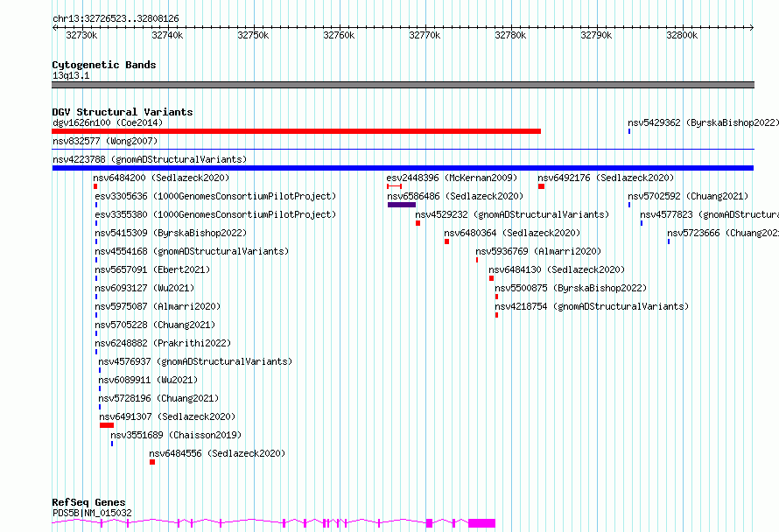
Task: Click the 32750k ruler position
Action: coord(253,35)
